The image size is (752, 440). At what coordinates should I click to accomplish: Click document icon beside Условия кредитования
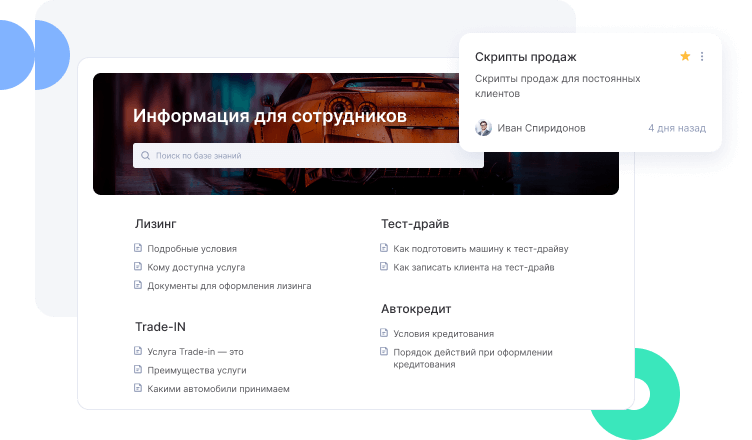click(x=384, y=333)
